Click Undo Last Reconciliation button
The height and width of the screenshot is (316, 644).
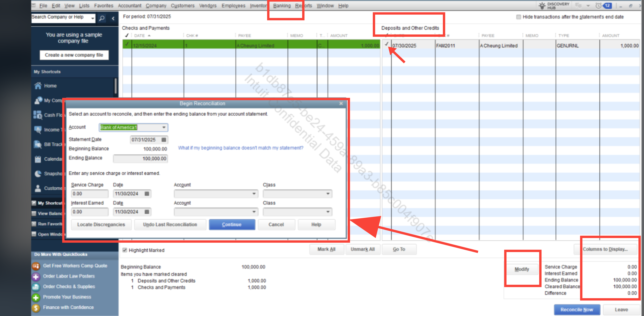click(x=170, y=224)
